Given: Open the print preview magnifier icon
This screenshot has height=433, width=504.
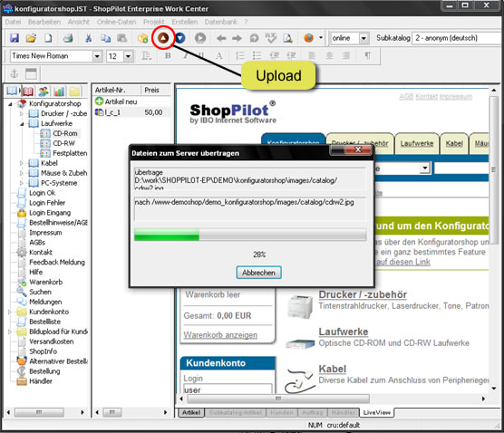Looking at the screenshot, I should click(287, 38).
